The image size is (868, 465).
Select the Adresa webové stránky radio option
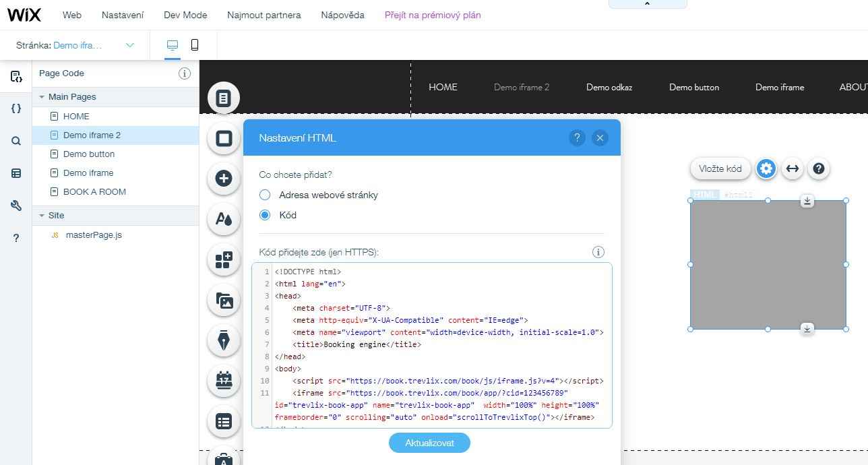pyautogui.click(x=265, y=195)
